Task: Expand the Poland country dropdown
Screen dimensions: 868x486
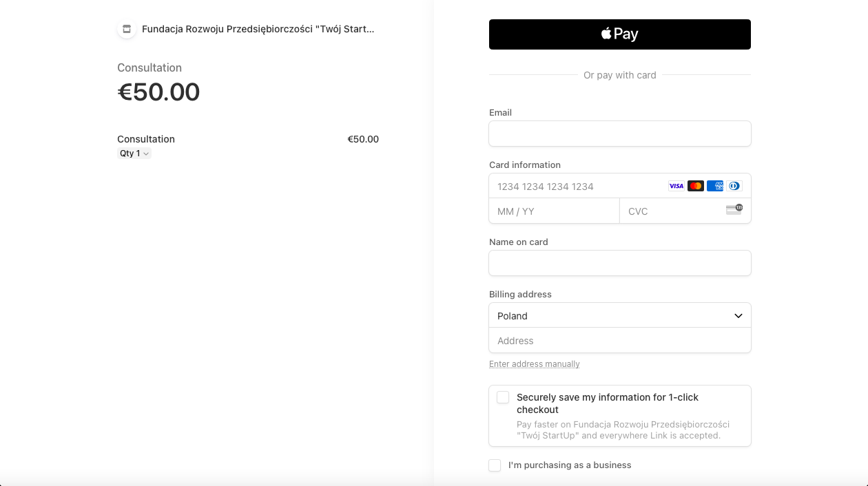Action: [x=620, y=315]
